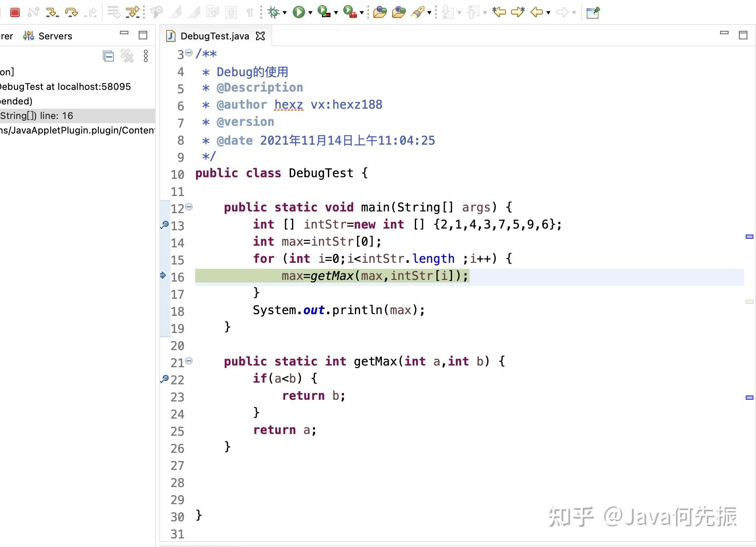Go to Next Edit Location
This screenshot has height=547, width=756.
pyautogui.click(x=518, y=12)
